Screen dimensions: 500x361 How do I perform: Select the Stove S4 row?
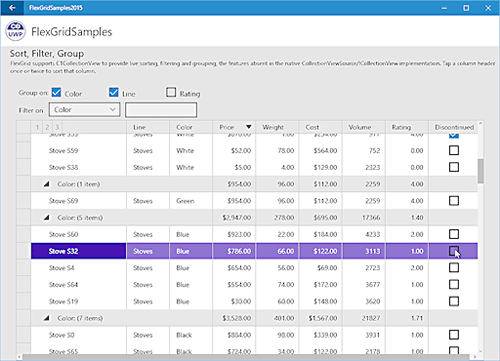pyautogui.click(x=254, y=268)
